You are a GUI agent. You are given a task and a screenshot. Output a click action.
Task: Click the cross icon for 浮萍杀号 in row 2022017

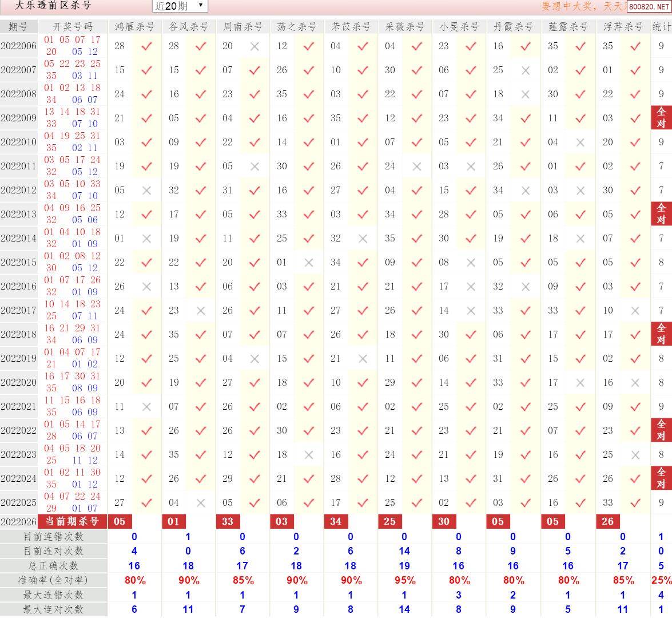[635, 311]
